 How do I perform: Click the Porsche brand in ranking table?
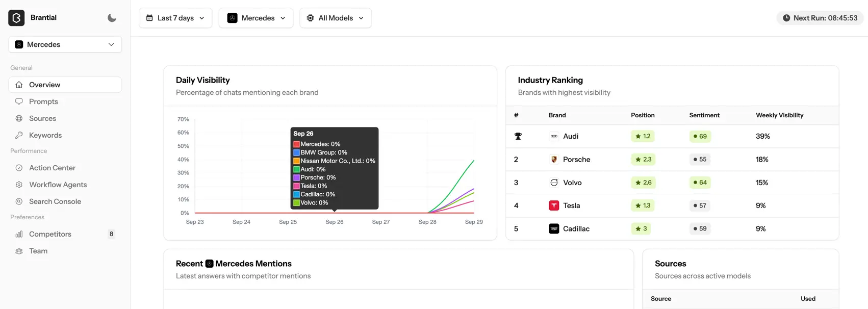pos(576,159)
